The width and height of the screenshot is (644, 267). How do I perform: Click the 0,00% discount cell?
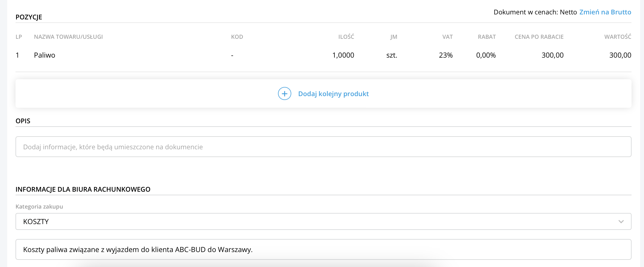(x=486, y=55)
